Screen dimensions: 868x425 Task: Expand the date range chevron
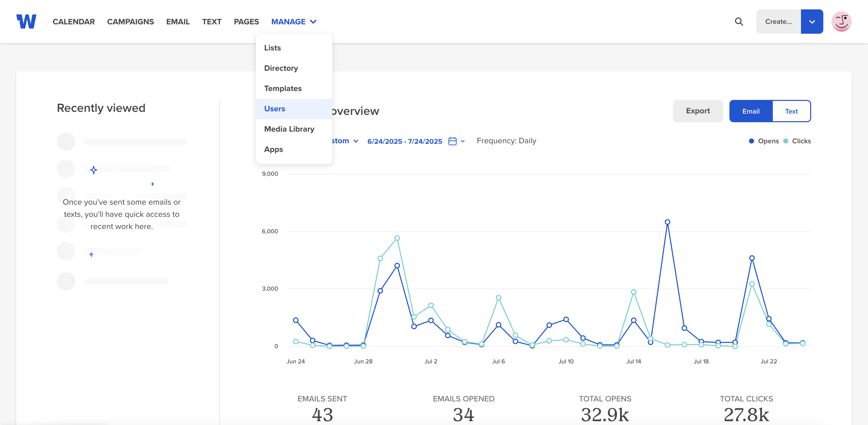[x=463, y=141]
